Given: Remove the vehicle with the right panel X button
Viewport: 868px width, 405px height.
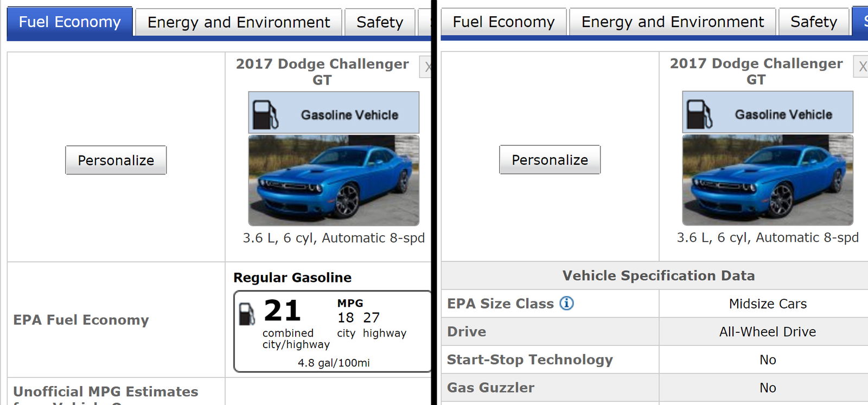Looking at the screenshot, I should (x=861, y=66).
